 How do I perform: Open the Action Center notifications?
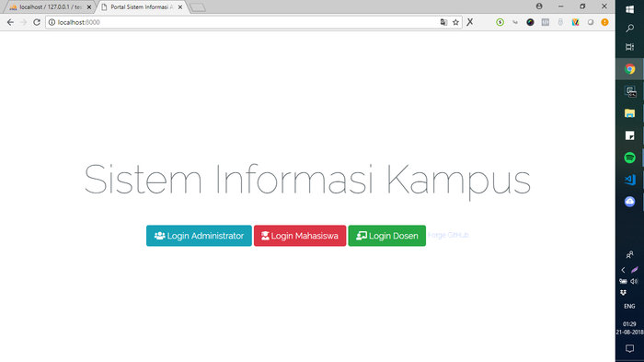(629, 348)
